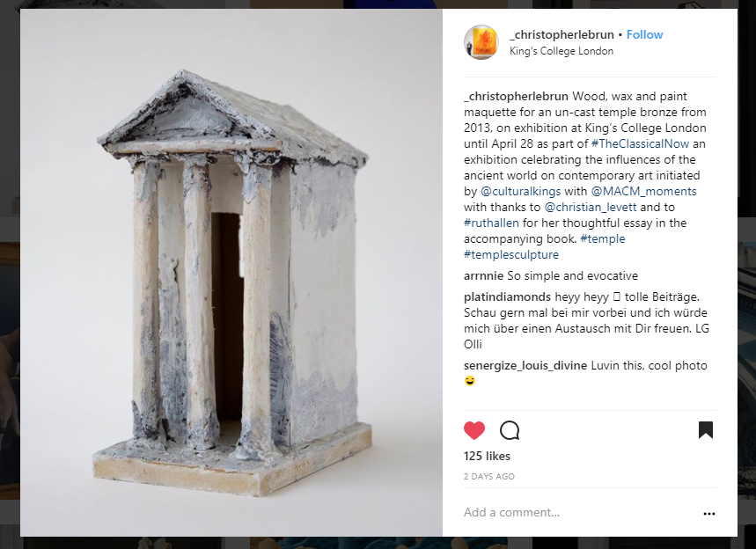756x549 pixels.
Task: Open the #ruthallen hashtag
Action: point(491,223)
